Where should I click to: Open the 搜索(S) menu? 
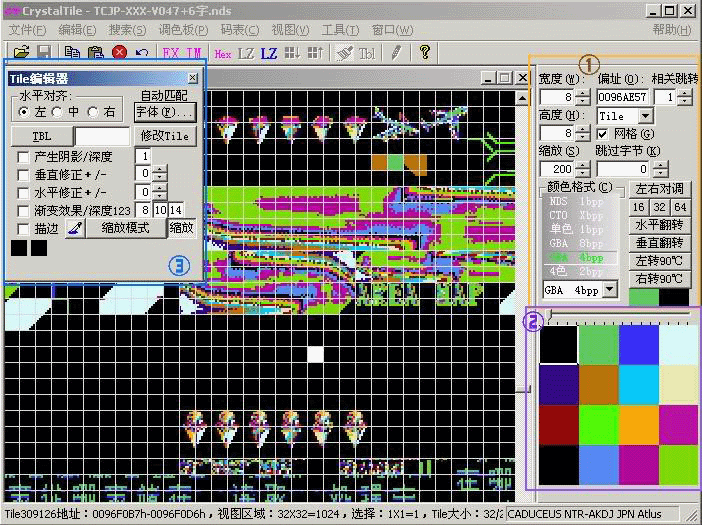[x=127, y=30]
